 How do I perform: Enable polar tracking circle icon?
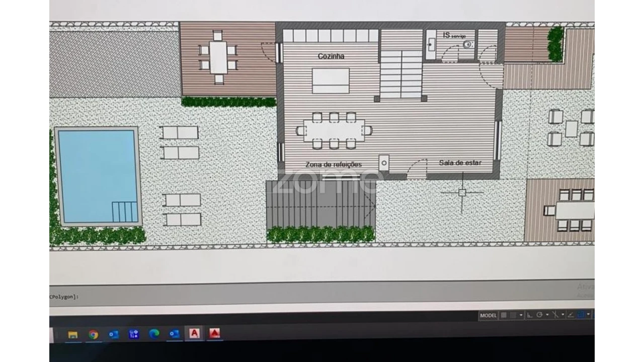tap(539, 315)
